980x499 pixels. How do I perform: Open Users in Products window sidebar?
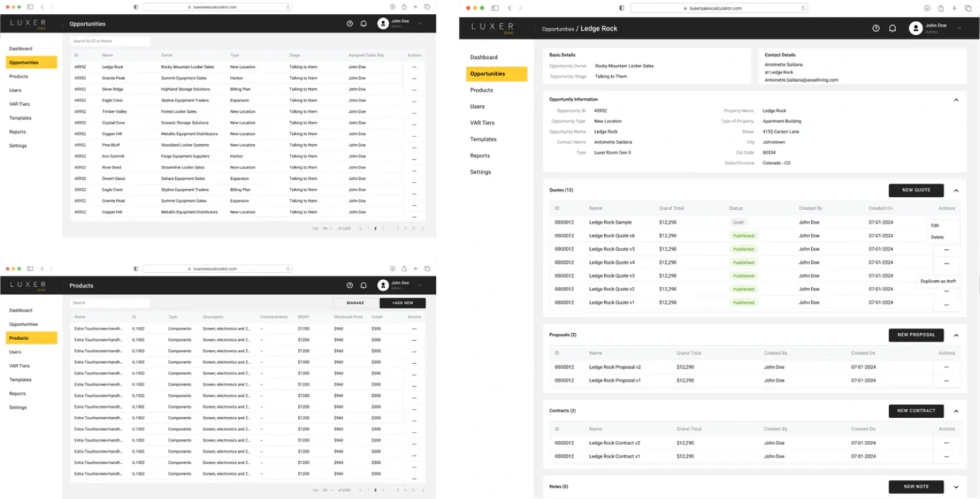[x=15, y=352]
